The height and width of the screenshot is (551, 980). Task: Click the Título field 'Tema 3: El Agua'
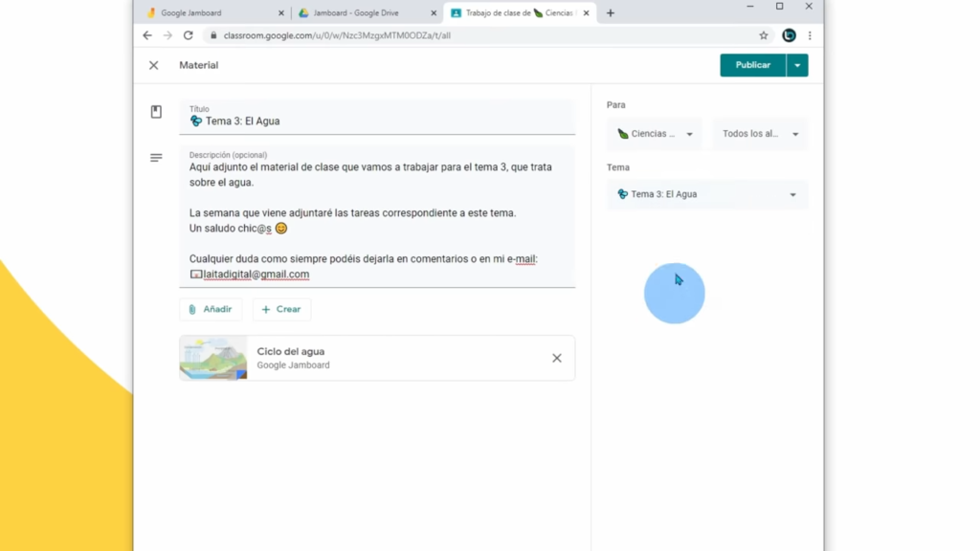pyautogui.click(x=377, y=117)
